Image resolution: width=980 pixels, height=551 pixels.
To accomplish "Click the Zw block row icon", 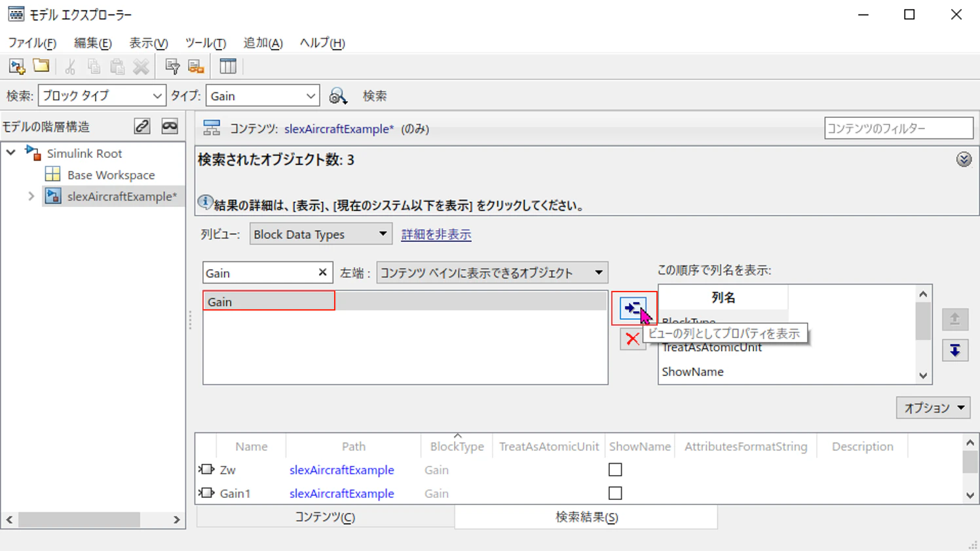I will coord(207,470).
